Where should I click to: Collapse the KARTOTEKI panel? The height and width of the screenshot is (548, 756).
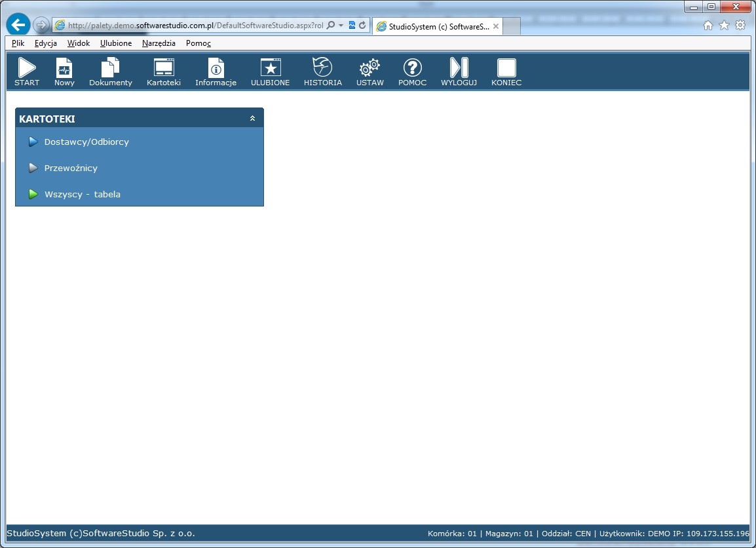[x=252, y=119]
